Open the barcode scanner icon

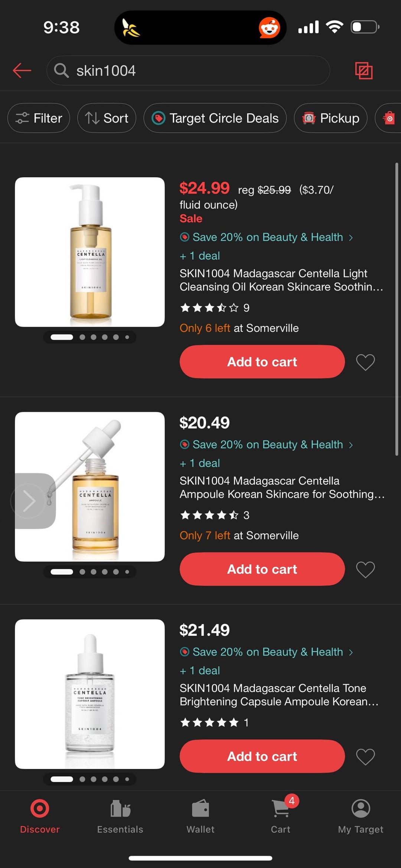pyautogui.click(x=363, y=70)
